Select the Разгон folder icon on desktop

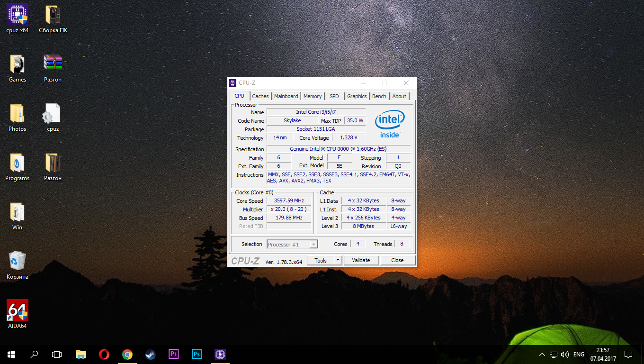pyautogui.click(x=53, y=167)
